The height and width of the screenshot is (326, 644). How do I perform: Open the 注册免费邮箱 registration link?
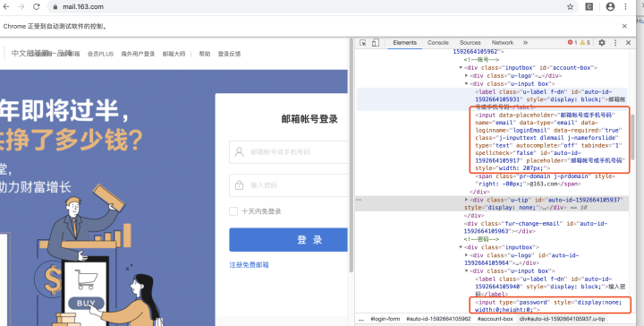(x=249, y=265)
